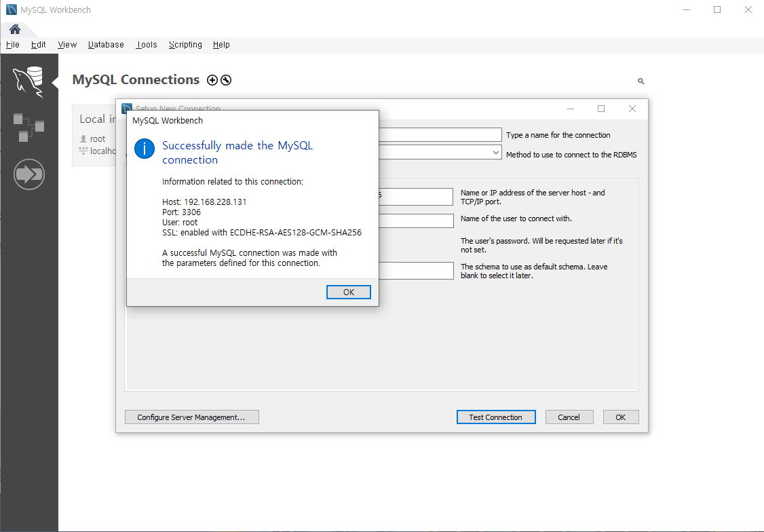Click 'A successful MySQL connection was made' text
This screenshot has width=764, height=532.
(250, 258)
